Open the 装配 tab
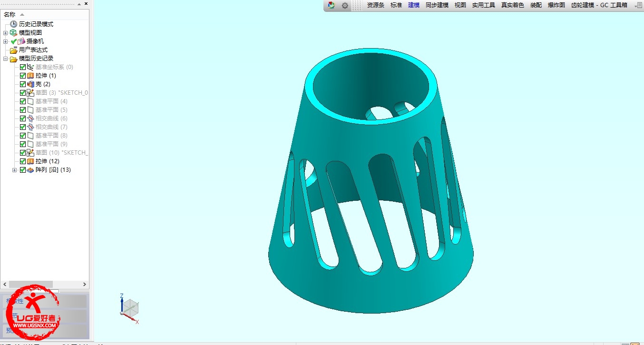This screenshot has height=345, width=644. point(536,5)
